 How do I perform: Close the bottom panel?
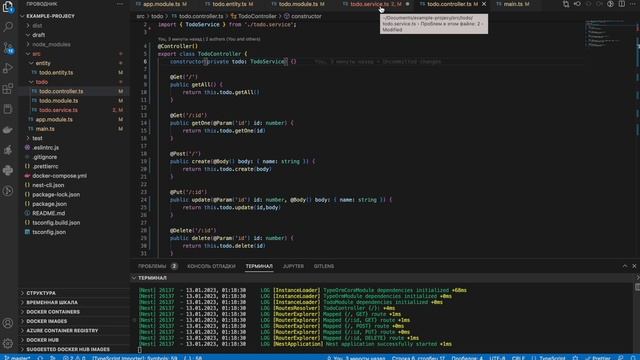(x=634, y=266)
